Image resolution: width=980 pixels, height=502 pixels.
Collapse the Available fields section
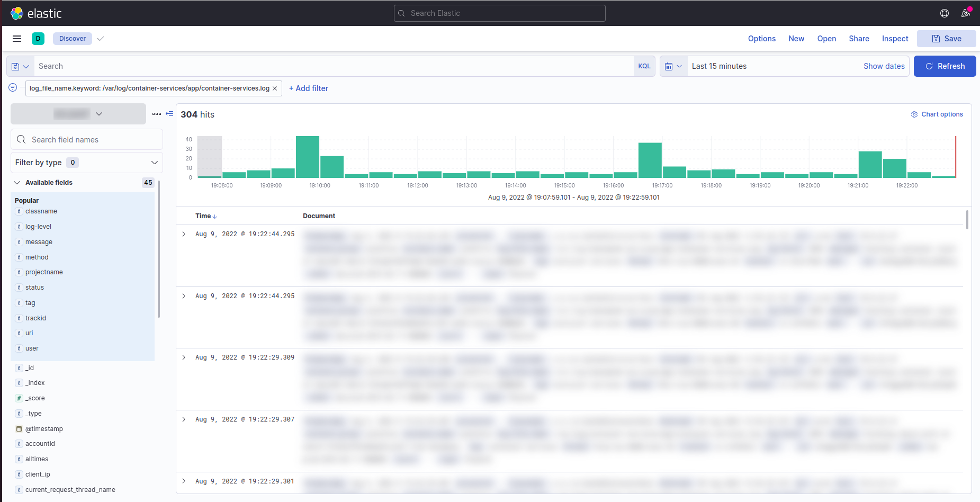pyautogui.click(x=17, y=183)
